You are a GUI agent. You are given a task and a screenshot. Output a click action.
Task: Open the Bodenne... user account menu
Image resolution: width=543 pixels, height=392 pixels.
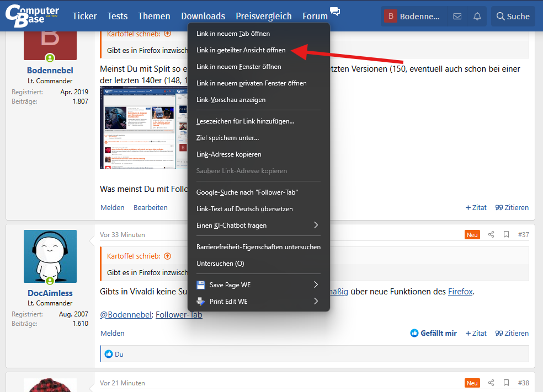pos(413,16)
